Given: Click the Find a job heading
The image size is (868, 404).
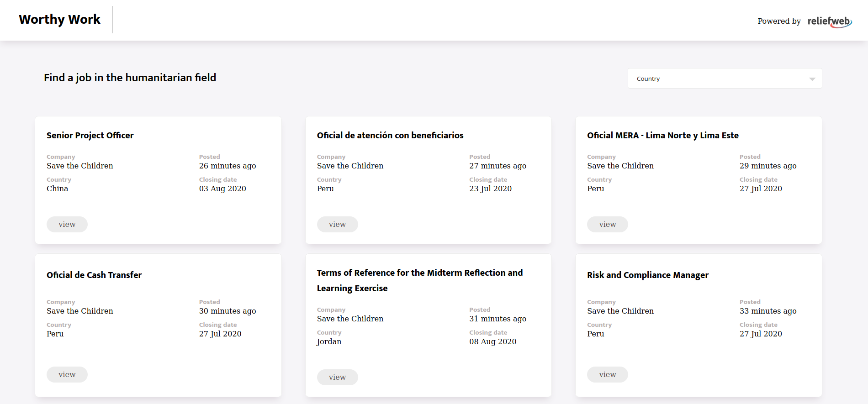Looking at the screenshot, I should (130, 78).
